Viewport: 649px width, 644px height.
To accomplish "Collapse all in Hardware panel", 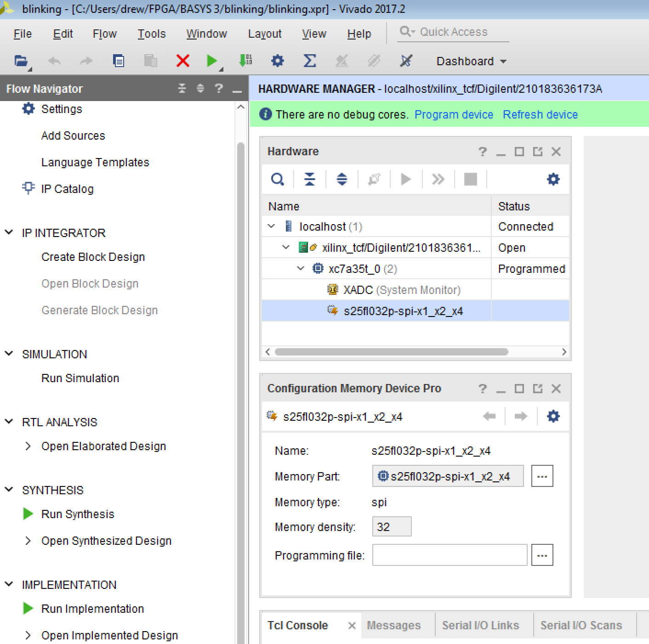I will coord(310,179).
